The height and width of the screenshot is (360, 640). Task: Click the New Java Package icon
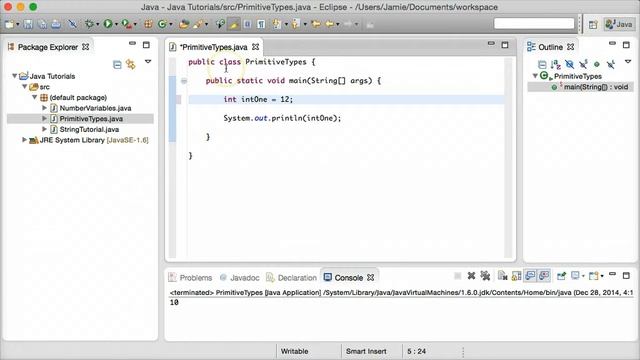(x=148, y=24)
